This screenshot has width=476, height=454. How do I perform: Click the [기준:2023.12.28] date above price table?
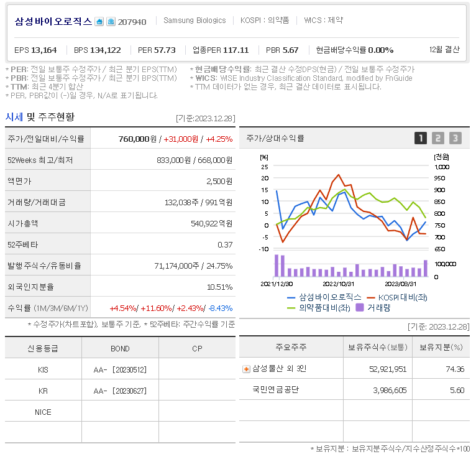[x=206, y=119]
